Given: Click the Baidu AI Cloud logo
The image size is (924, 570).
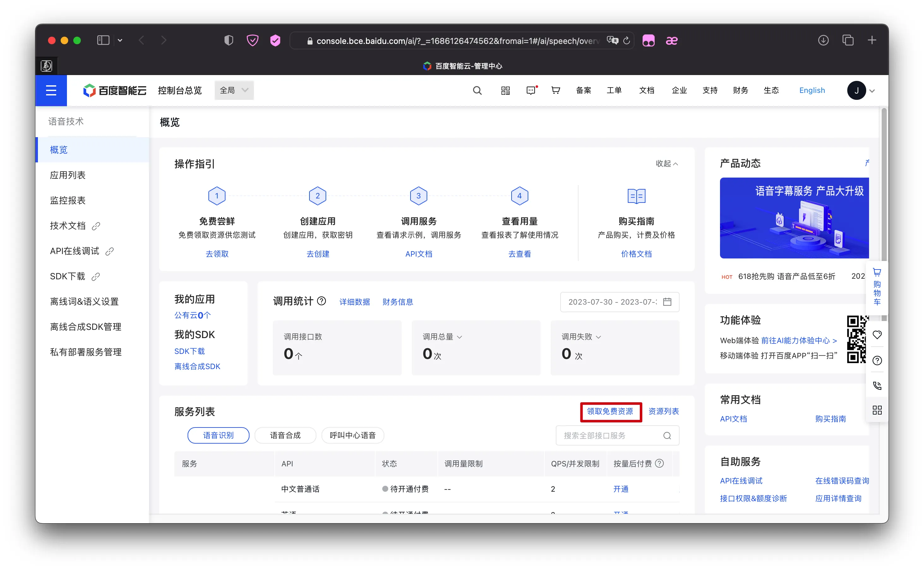Looking at the screenshot, I should click(115, 90).
